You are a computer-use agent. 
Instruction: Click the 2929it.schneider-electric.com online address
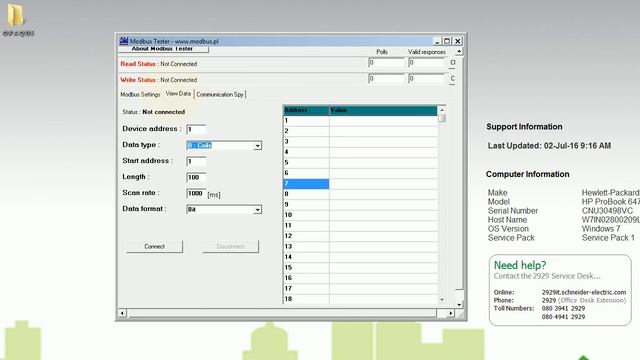(x=584, y=292)
